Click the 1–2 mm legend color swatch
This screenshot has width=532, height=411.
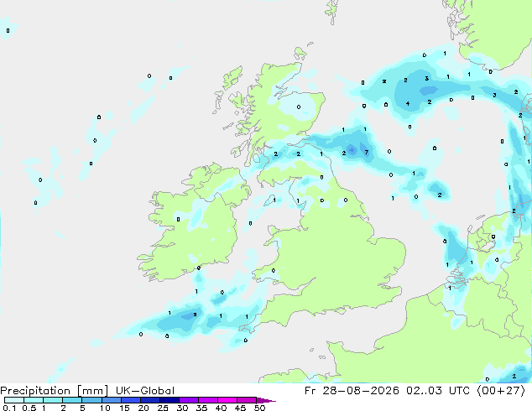[53, 400]
